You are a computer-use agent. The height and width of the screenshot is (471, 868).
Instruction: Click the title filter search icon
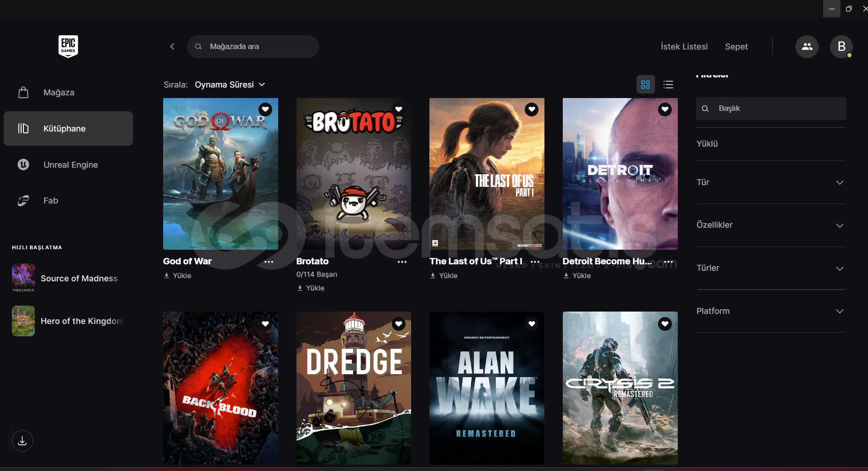(705, 109)
